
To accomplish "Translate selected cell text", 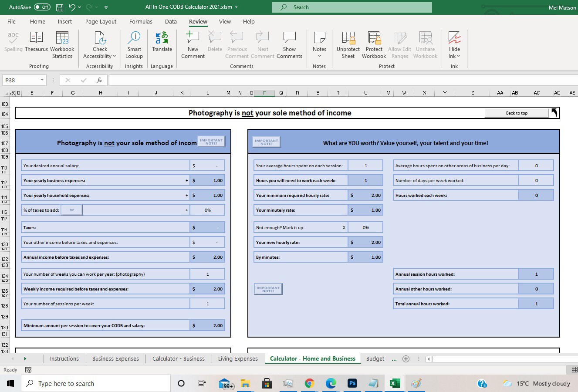I will (x=162, y=44).
